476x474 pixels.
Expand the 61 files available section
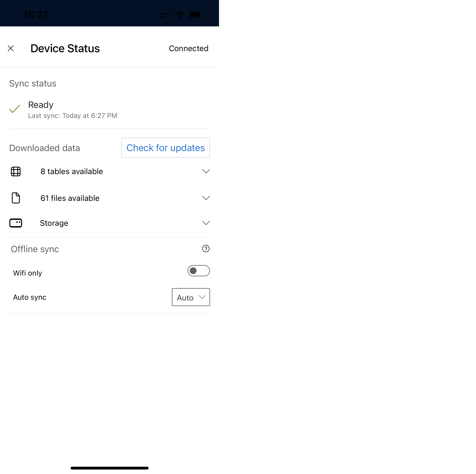(206, 198)
